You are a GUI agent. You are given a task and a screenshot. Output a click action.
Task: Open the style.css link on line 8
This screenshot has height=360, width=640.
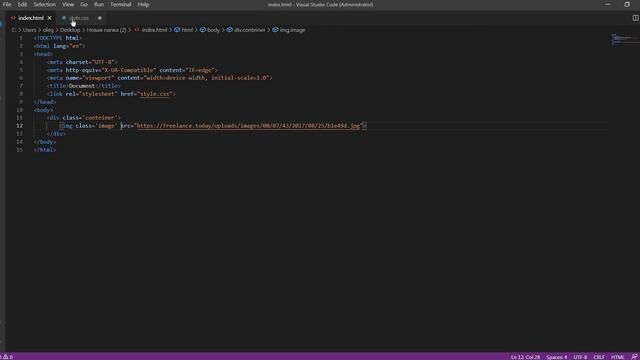point(155,94)
